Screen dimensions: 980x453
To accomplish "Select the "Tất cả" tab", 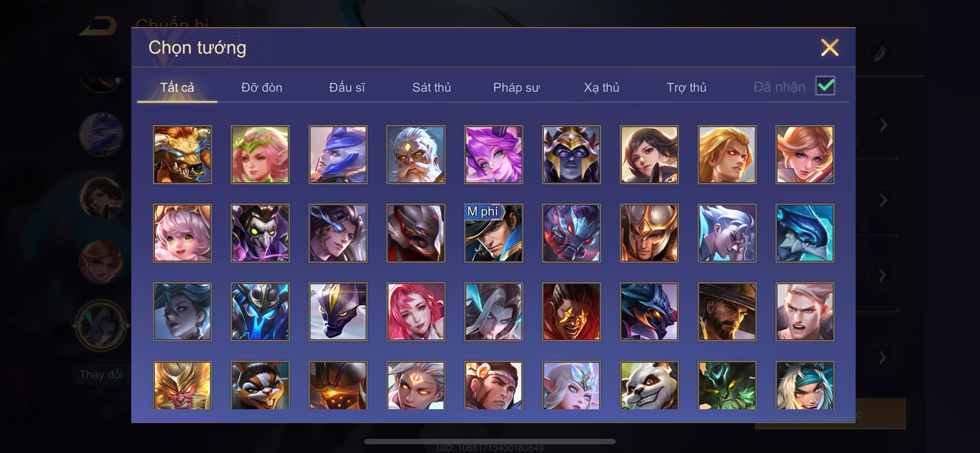I will [177, 88].
